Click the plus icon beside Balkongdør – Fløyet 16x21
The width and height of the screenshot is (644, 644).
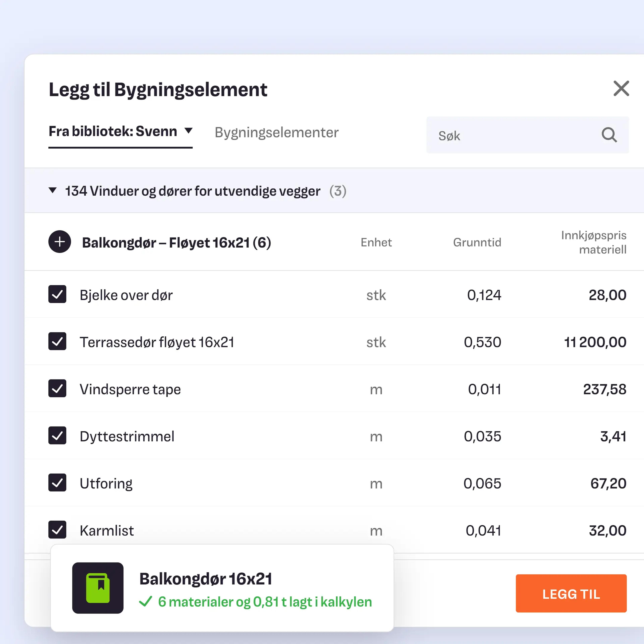(x=60, y=242)
